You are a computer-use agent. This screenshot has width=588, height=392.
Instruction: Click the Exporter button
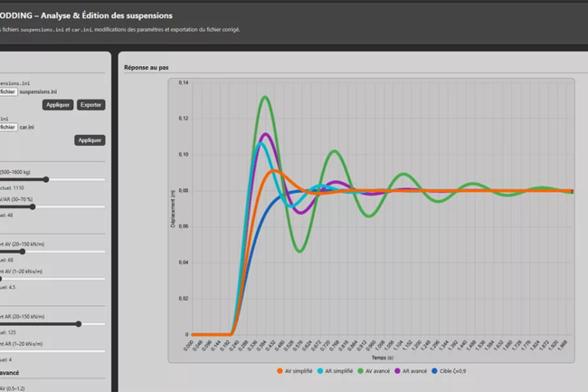(90, 105)
